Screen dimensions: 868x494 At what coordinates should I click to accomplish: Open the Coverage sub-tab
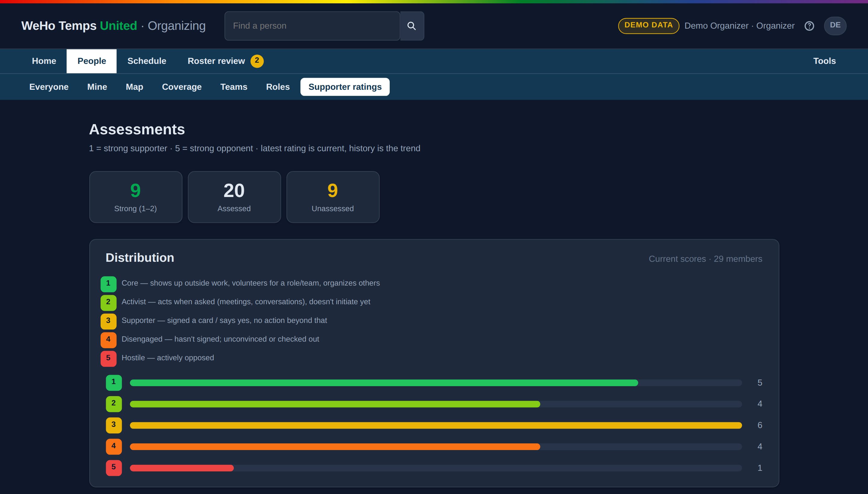coord(182,87)
